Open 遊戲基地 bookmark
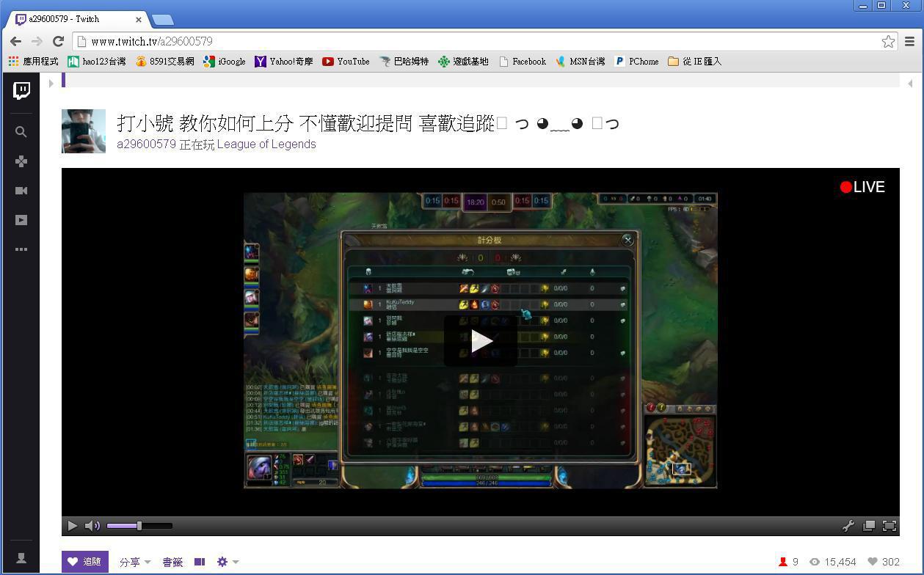This screenshot has height=575, width=924. pyautogui.click(x=463, y=62)
